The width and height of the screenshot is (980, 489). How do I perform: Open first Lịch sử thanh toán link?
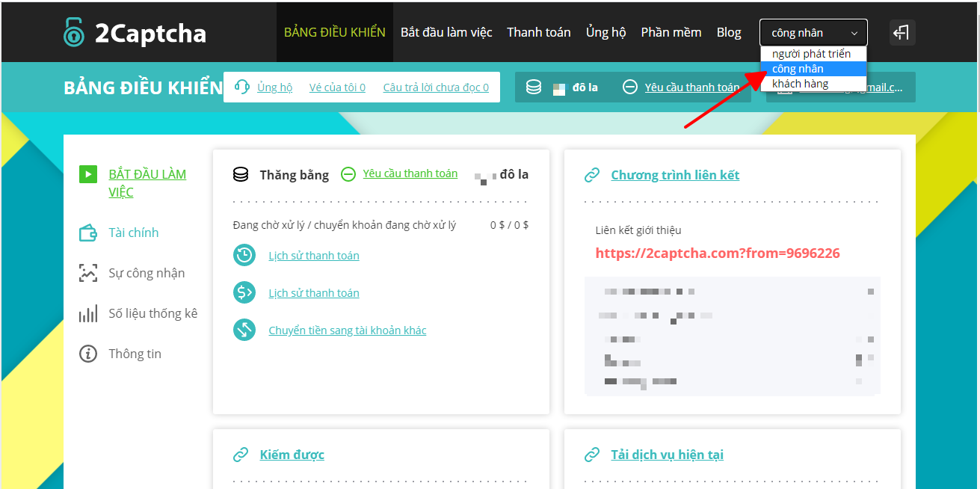(314, 256)
